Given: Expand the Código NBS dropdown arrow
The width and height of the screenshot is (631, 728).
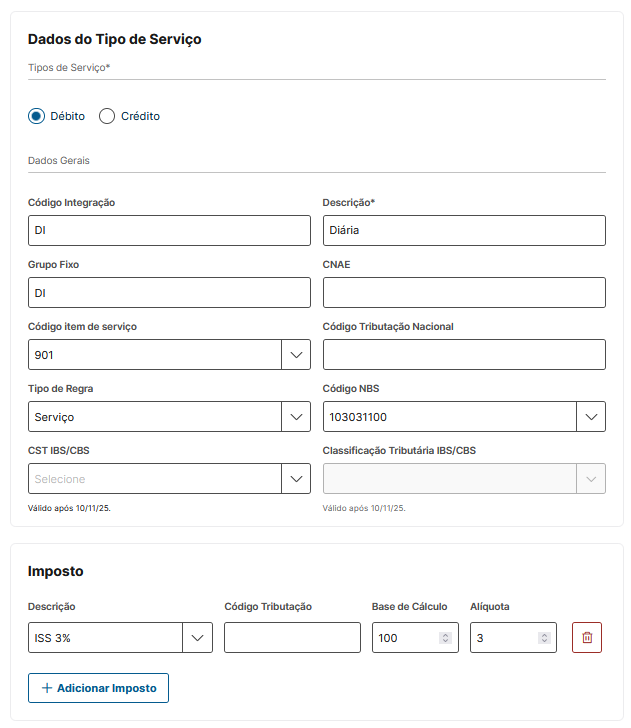Looking at the screenshot, I should point(591,417).
